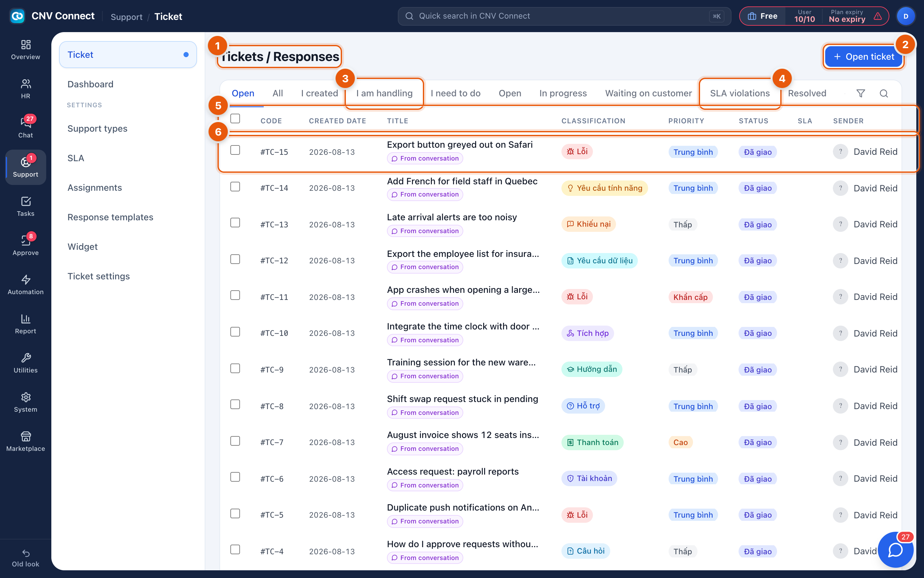The image size is (924, 578).
Task: Switch to the In progress tab
Action: (563, 93)
